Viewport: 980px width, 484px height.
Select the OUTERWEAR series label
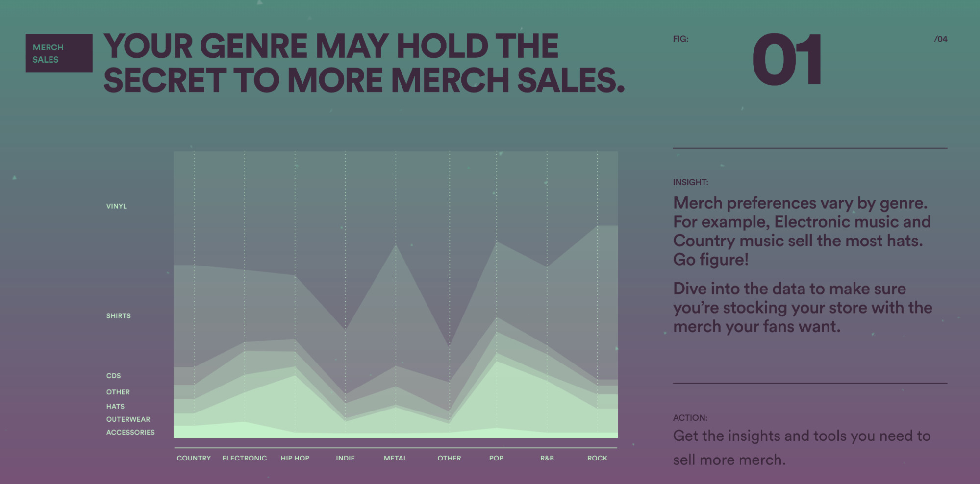tap(128, 419)
